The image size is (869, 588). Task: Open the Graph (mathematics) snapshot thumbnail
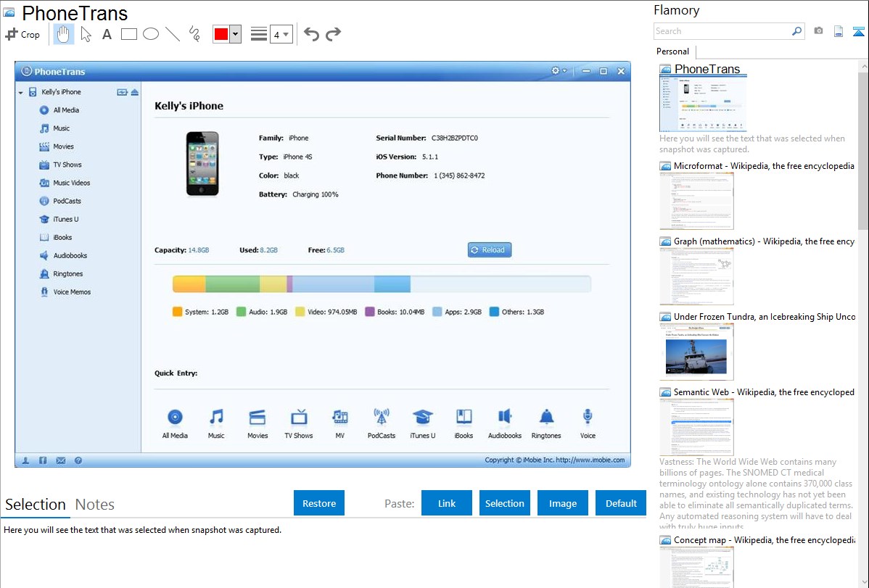click(696, 276)
